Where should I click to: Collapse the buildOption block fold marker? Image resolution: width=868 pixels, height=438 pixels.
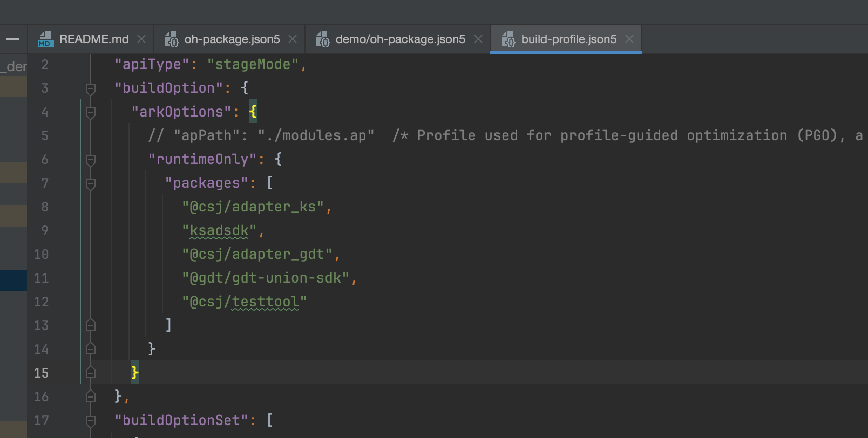pyautogui.click(x=91, y=88)
